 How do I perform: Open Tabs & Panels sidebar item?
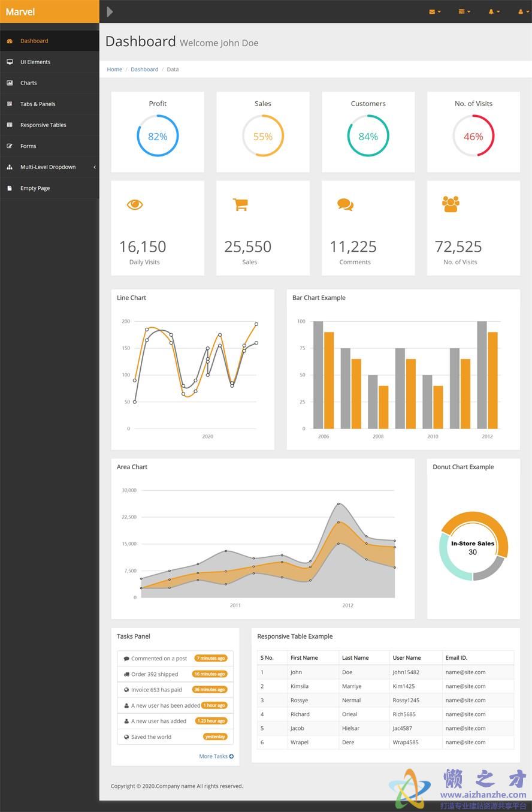[38, 104]
